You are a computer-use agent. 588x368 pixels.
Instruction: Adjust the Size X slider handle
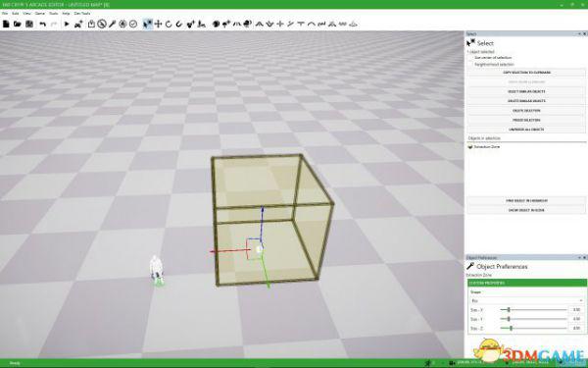point(509,310)
